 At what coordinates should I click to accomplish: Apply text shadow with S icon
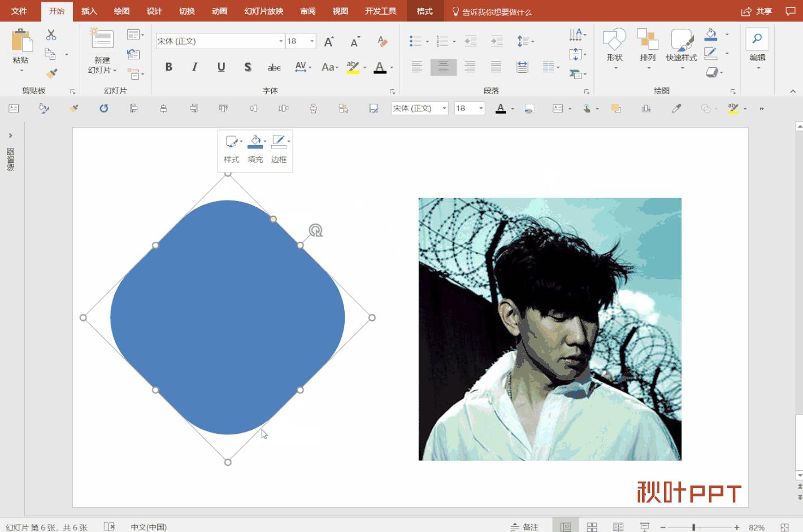pos(248,67)
